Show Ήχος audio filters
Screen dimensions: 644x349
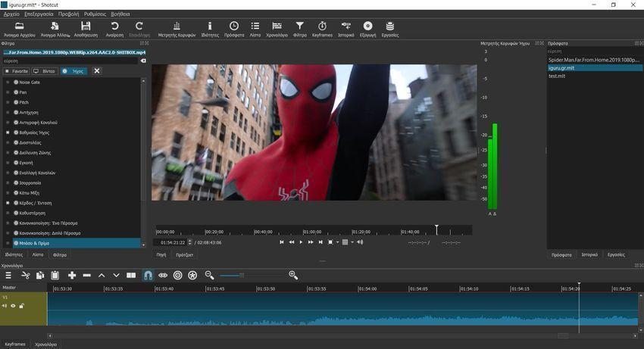[73, 71]
